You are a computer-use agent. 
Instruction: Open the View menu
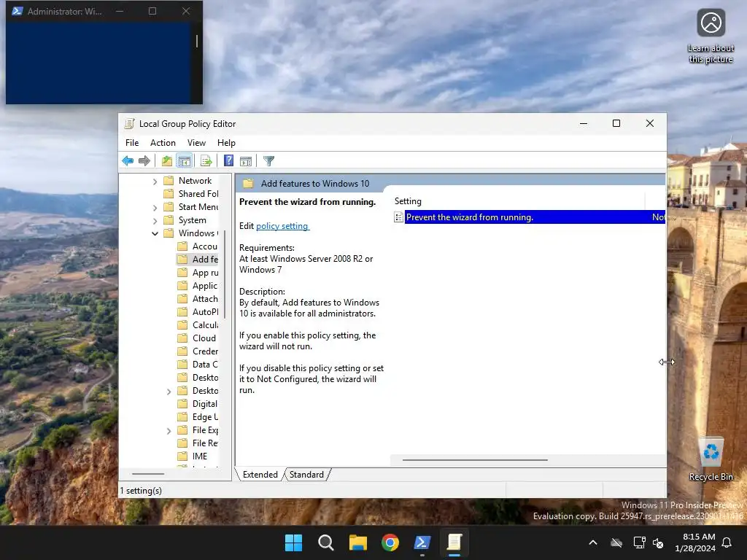point(196,143)
